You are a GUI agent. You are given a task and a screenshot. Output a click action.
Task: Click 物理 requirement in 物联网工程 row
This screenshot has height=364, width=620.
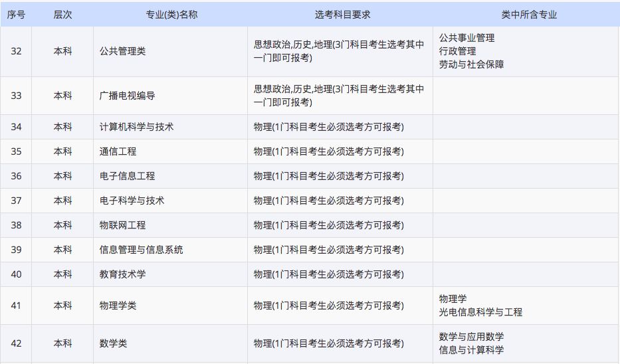[328, 225]
